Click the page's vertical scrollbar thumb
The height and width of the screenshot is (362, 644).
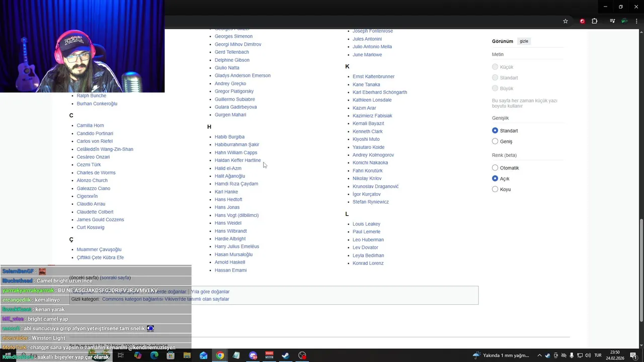click(x=641, y=270)
